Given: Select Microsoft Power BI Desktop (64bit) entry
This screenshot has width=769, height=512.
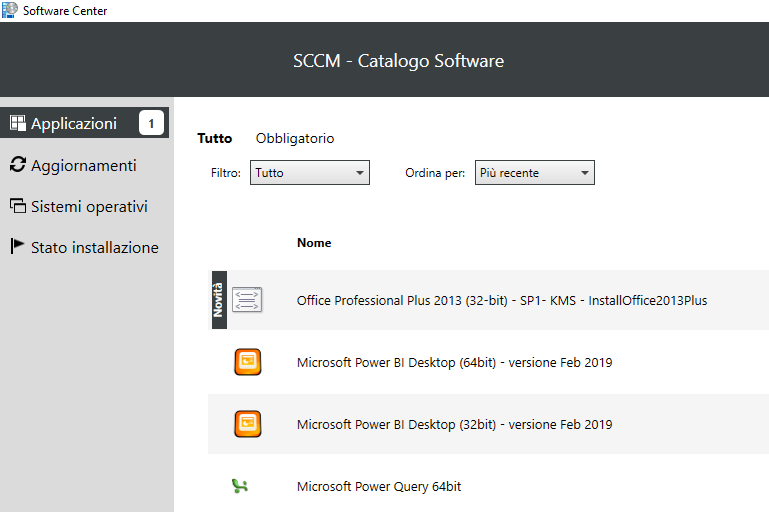Looking at the screenshot, I should (x=488, y=362).
